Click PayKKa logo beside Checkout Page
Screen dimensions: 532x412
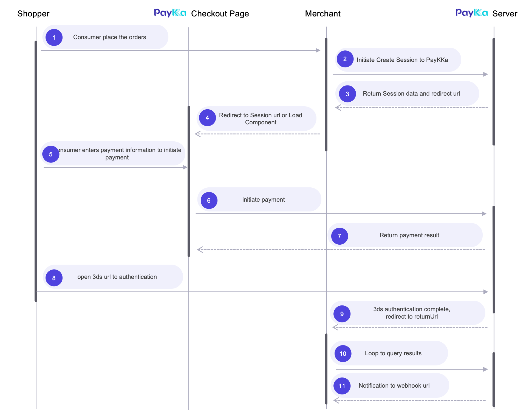170,13
